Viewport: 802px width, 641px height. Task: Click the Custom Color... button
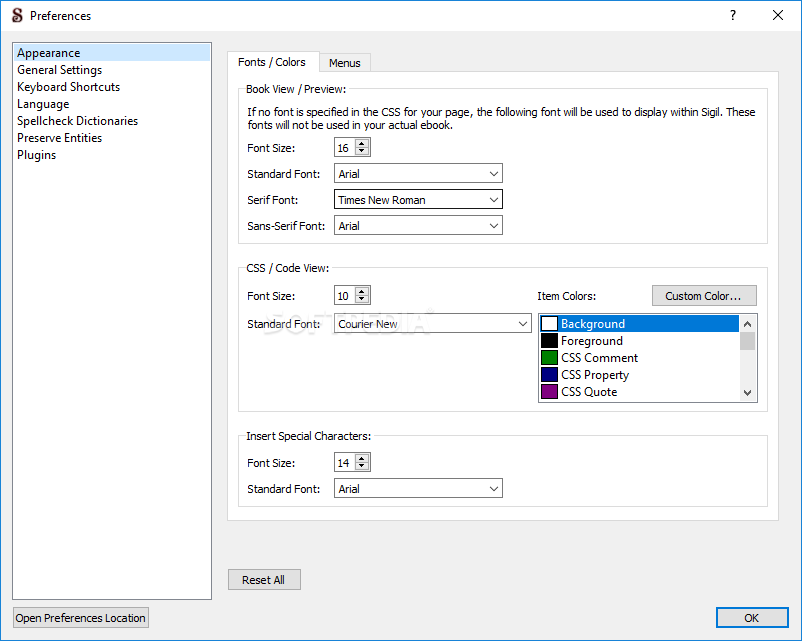704,296
